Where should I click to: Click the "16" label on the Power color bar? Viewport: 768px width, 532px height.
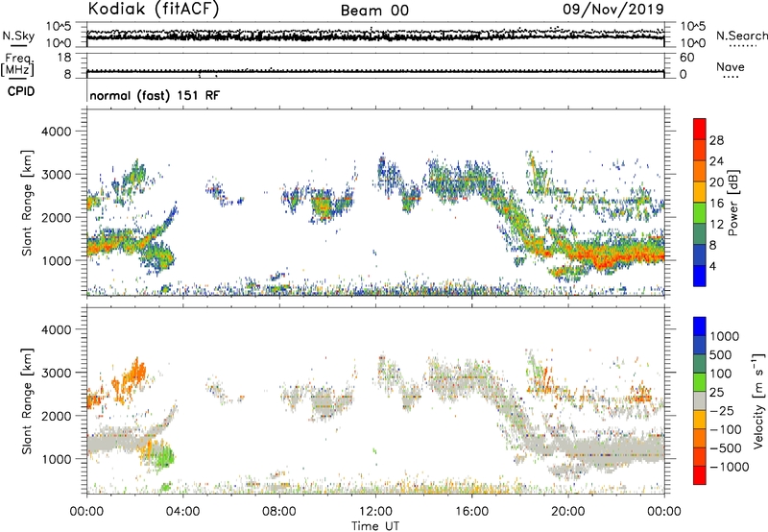tap(716, 204)
